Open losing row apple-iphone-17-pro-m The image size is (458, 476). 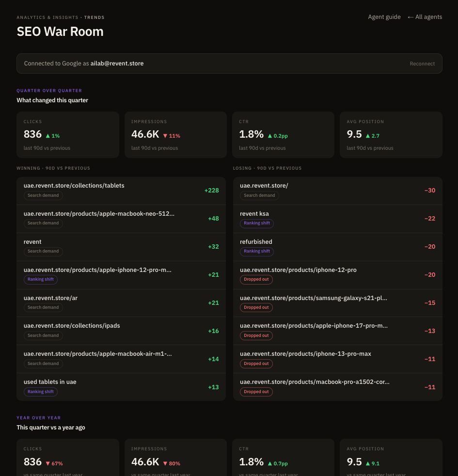coord(337,331)
